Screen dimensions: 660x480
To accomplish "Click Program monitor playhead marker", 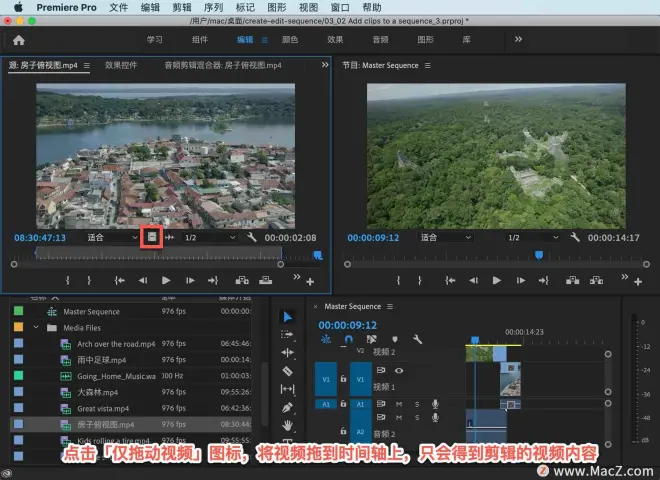I will (x=539, y=255).
